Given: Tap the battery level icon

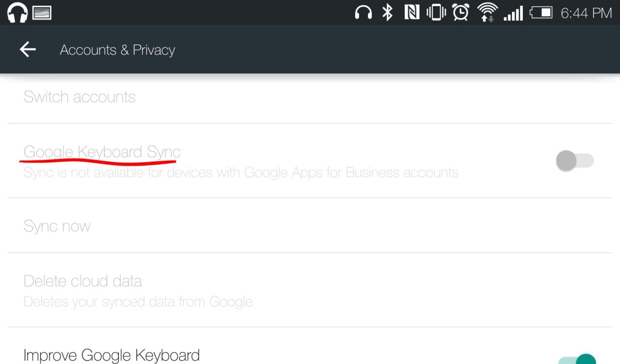Looking at the screenshot, I should click(541, 12).
